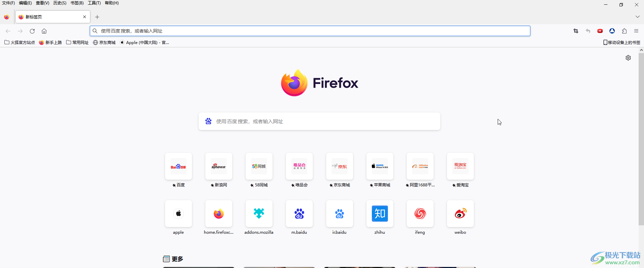Open the 文件(F) menu
The height and width of the screenshot is (268, 644).
click(8, 3)
